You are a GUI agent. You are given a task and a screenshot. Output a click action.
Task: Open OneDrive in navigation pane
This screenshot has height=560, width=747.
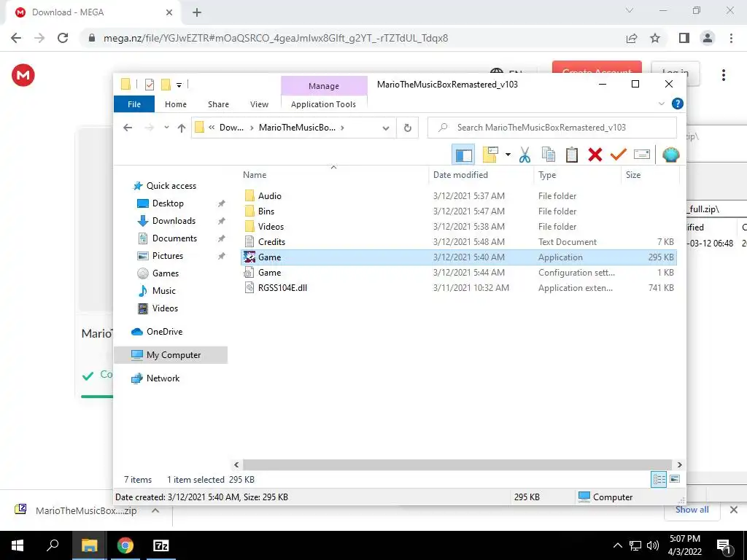(157, 332)
